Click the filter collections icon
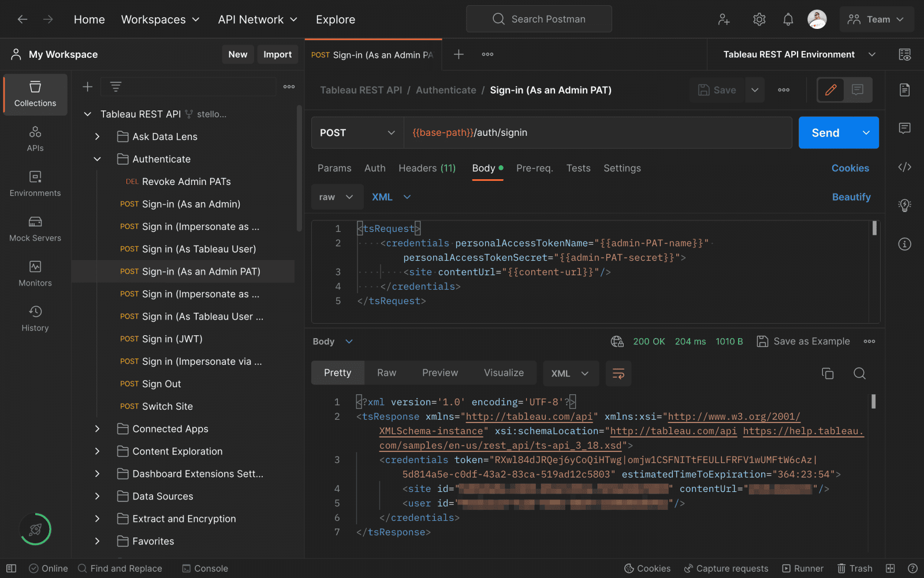This screenshot has width=924, height=578. click(115, 87)
